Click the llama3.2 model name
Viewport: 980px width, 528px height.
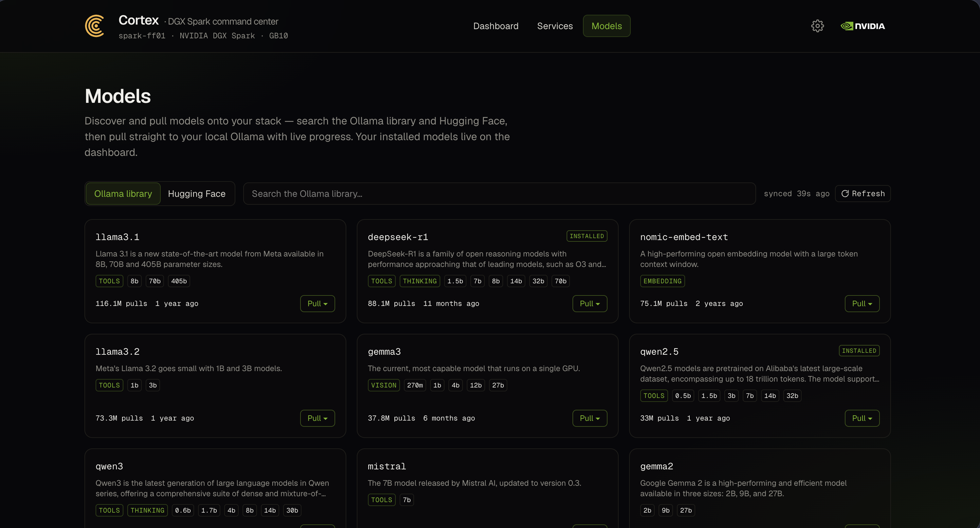pos(117,352)
